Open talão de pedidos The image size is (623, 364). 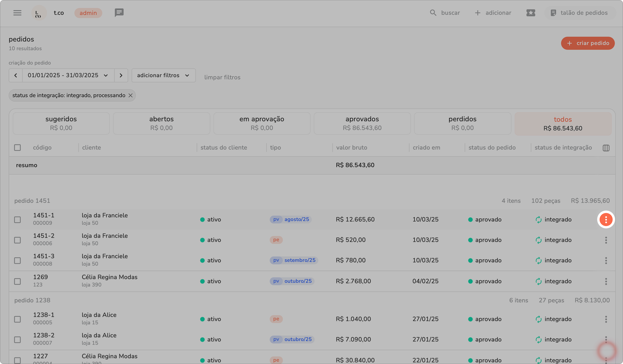coord(579,13)
